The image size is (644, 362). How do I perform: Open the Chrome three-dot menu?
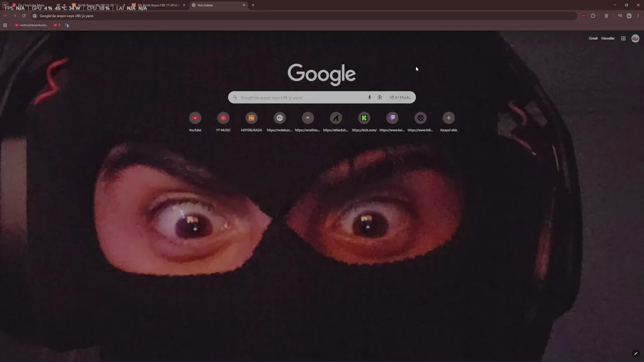[x=638, y=16]
